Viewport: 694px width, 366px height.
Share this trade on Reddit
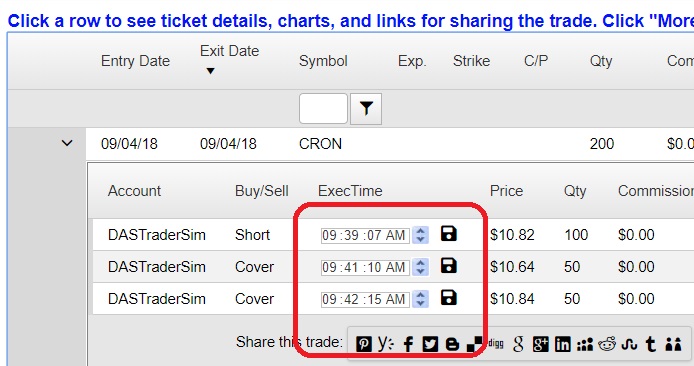pyautogui.click(x=607, y=344)
